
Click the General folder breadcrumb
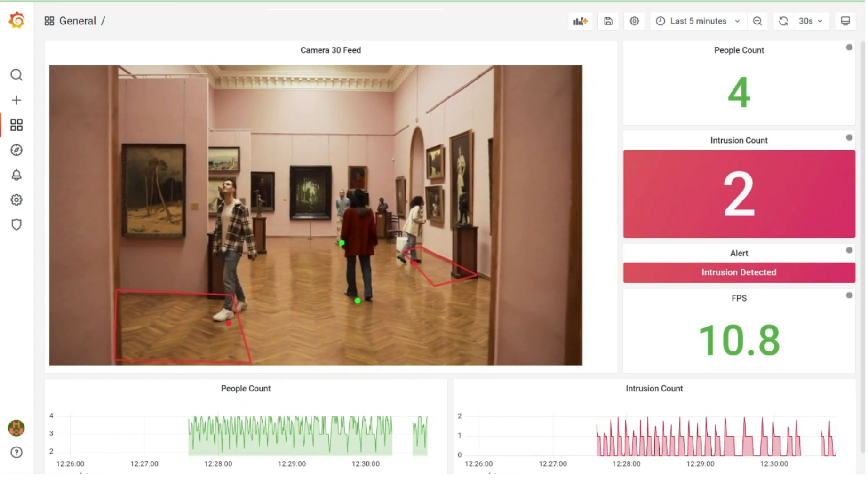[x=78, y=21]
